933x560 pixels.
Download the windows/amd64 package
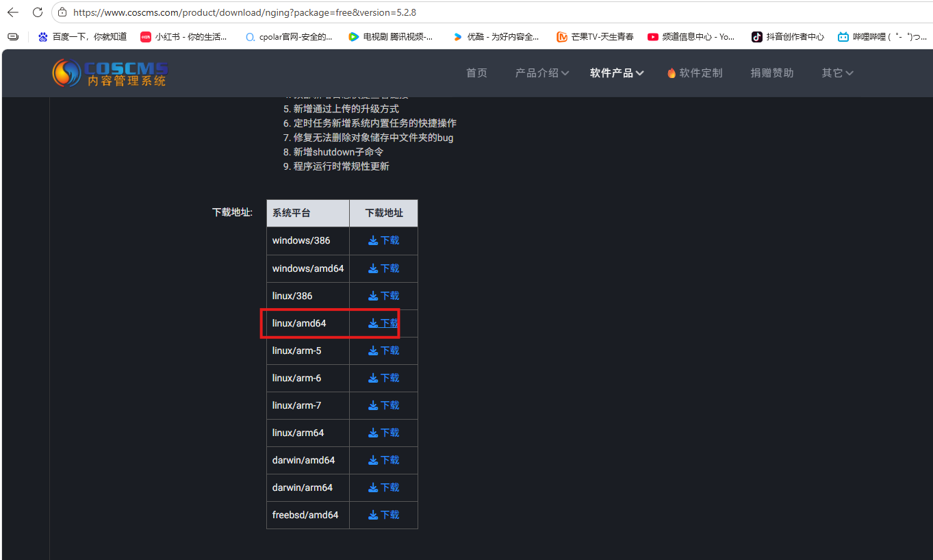pyautogui.click(x=383, y=268)
